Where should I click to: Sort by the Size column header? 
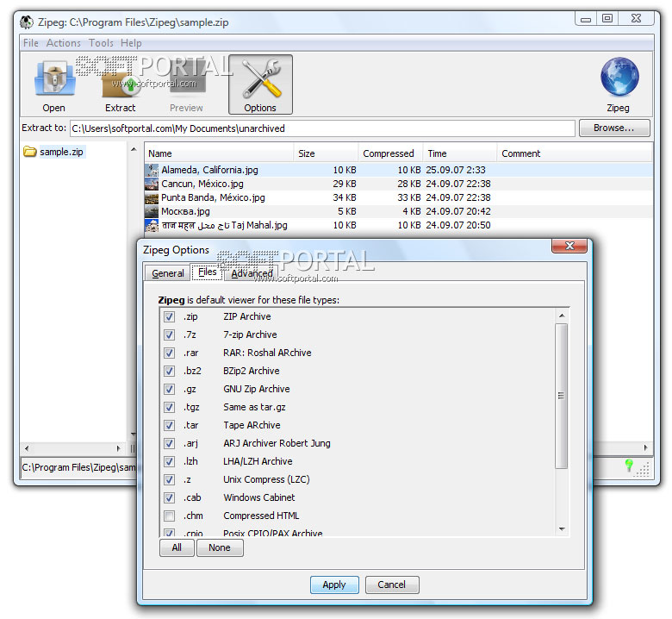pyautogui.click(x=326, y=153)
